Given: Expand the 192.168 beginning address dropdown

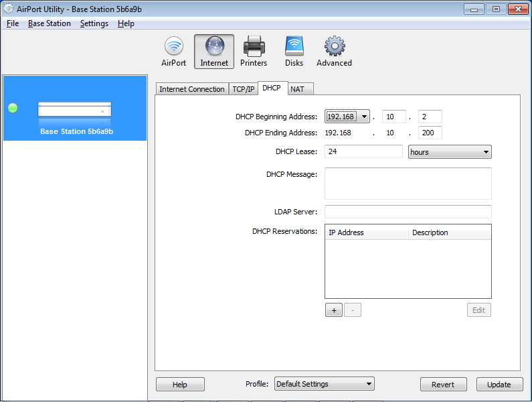Looking at the screenshot, I should (x=347, y=117).
